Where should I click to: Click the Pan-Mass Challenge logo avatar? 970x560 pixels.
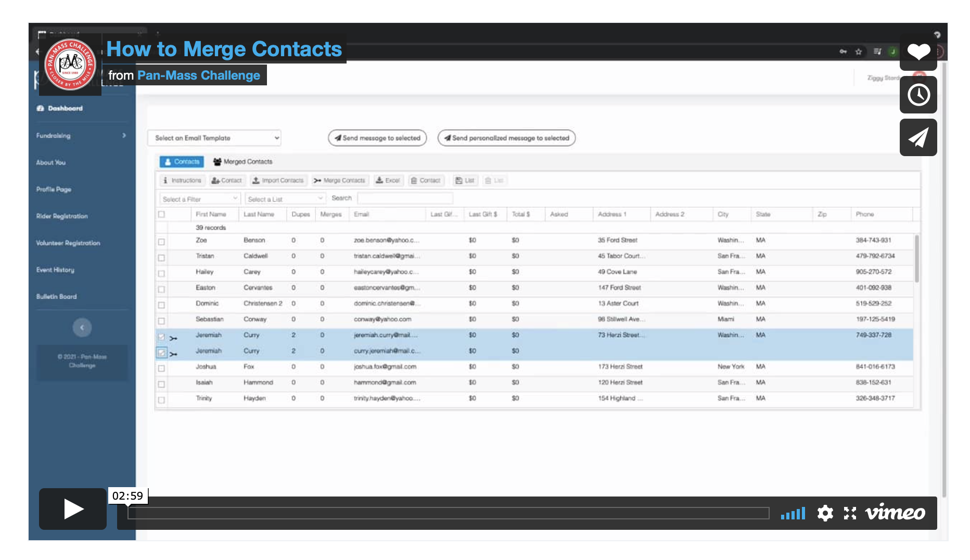70,64
